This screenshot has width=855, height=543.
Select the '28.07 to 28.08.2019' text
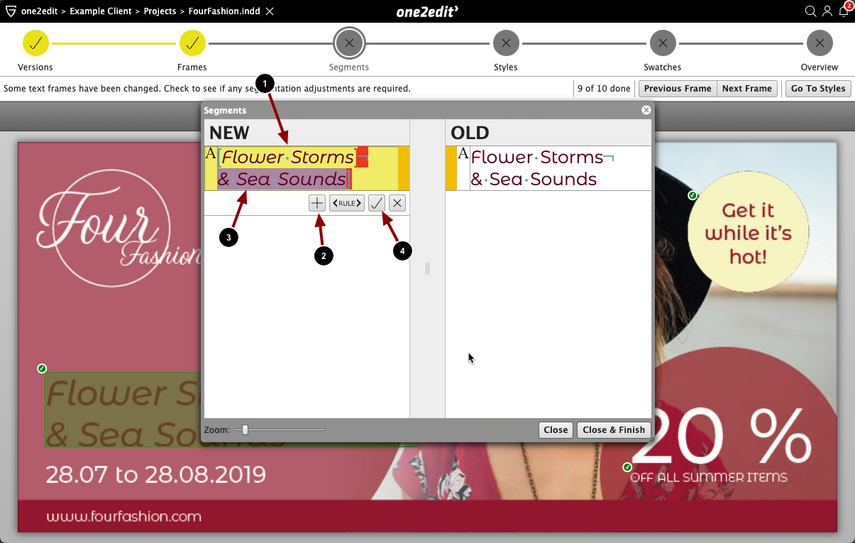coord(155,475)
